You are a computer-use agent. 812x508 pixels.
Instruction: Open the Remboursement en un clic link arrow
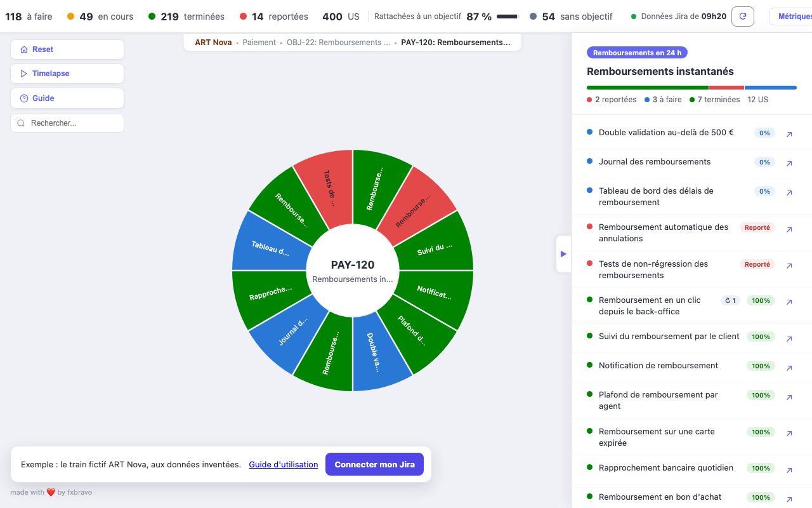(789, 302)
